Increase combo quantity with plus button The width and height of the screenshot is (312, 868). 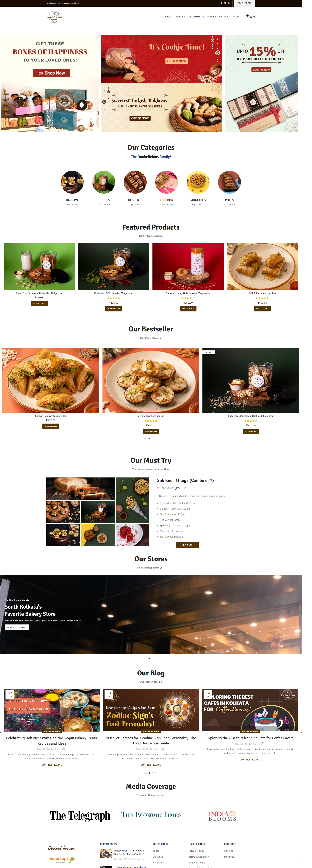pos(171,545)
